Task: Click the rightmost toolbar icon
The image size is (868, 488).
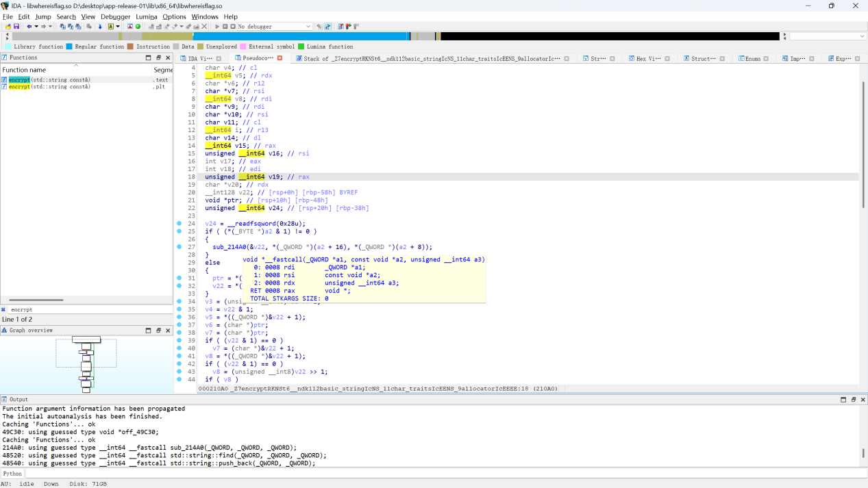Action: point(356,26)
